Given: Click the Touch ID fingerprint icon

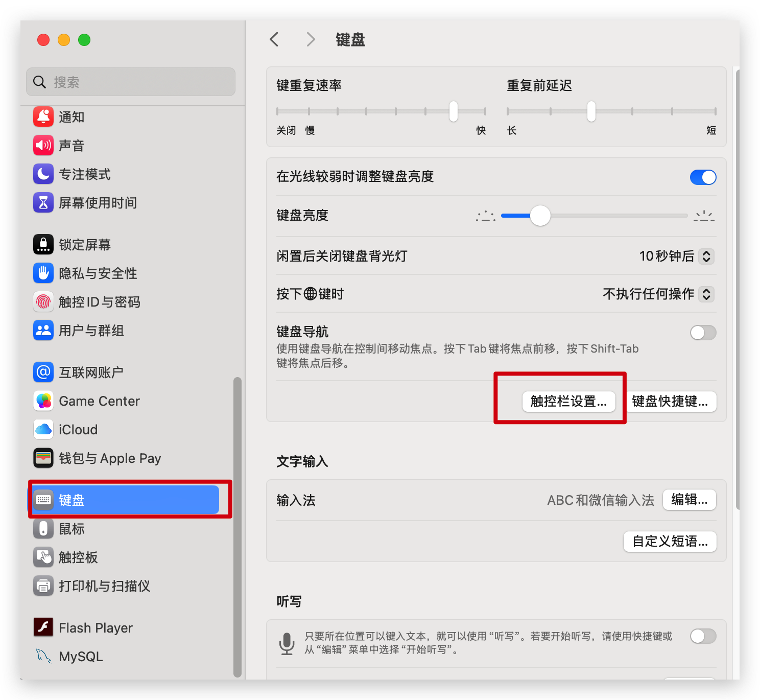Looking at the screenshot, I should pyautogui.click(x=43, y=302).
